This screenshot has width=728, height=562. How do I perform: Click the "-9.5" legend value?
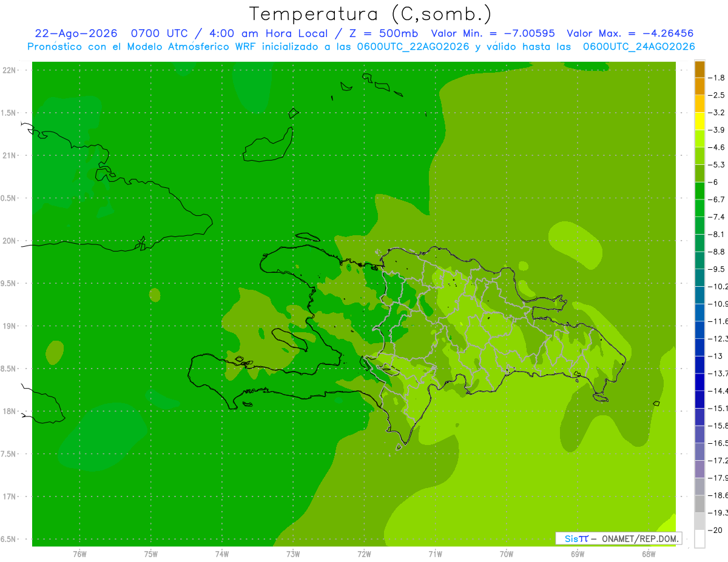click(718, 269)
